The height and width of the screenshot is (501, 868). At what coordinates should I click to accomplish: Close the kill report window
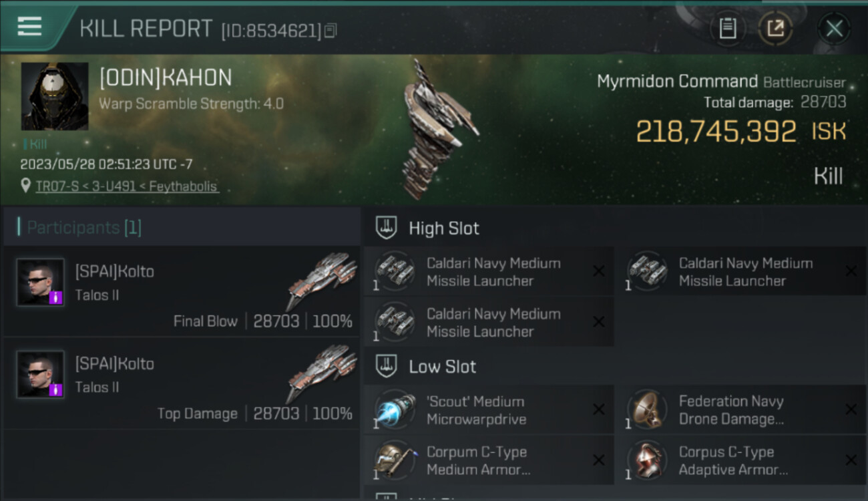pos(834,29)
